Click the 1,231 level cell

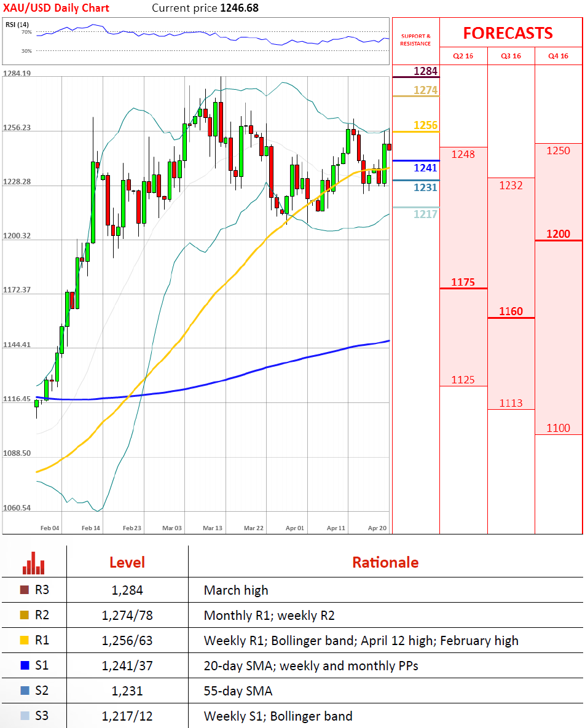127,691
